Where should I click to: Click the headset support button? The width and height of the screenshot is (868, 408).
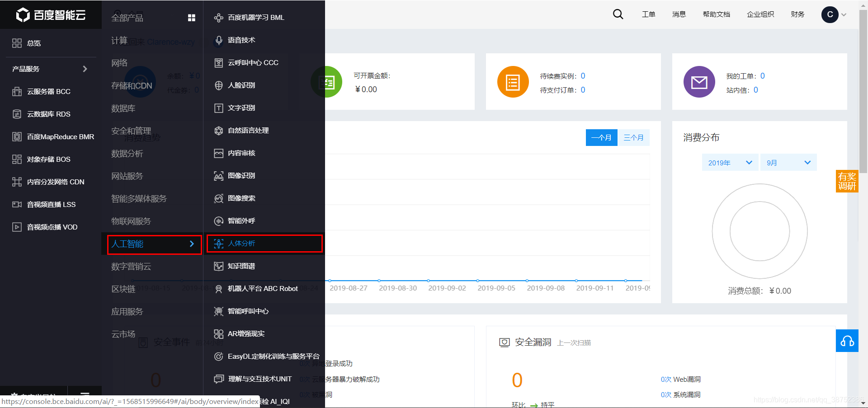(x=847, y=341)
